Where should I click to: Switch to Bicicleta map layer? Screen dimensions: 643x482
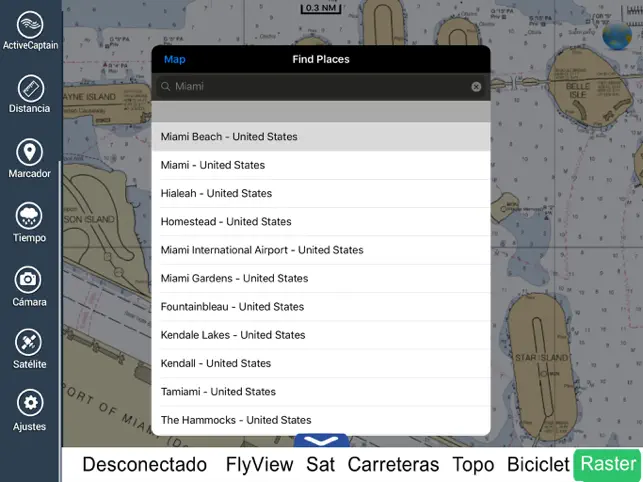[538, 465]
